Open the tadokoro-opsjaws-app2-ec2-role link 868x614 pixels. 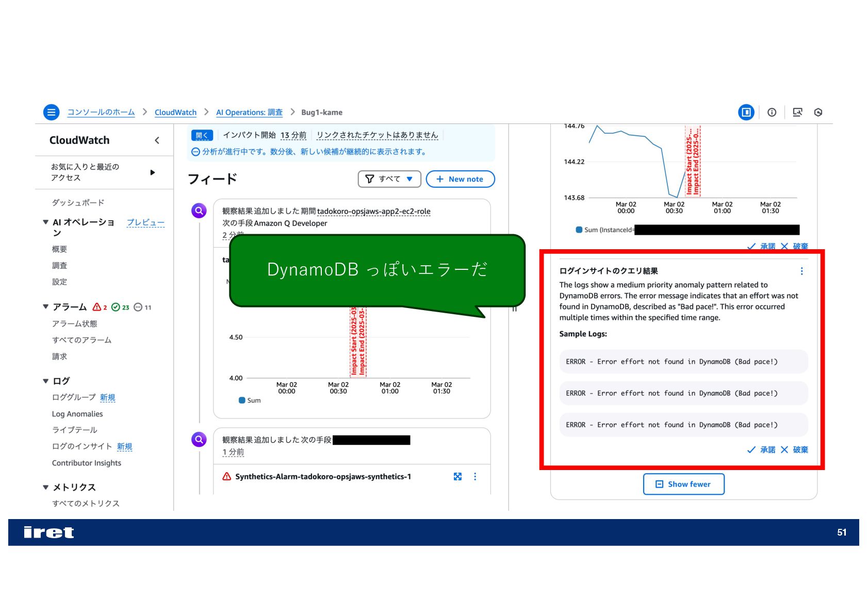click(x=373, y=211)
